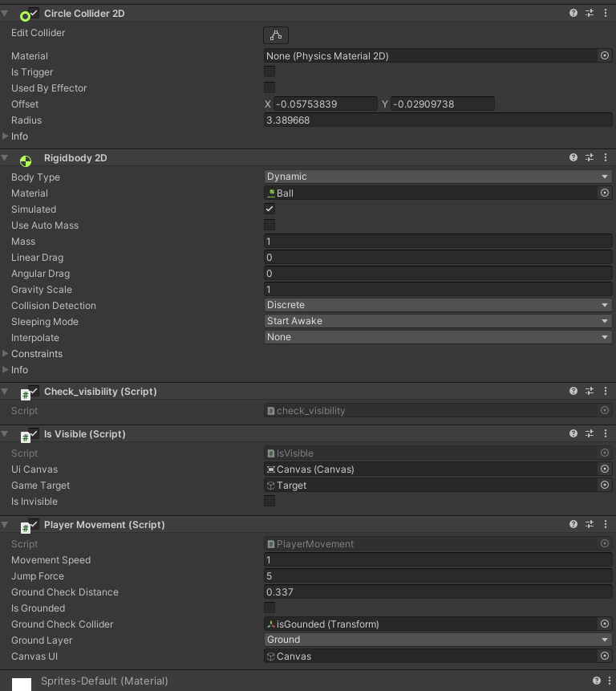The height and width of the screenshot is (691, 616).
Task: Open the Sprites-Default material context menu
Action: [609, 680]
